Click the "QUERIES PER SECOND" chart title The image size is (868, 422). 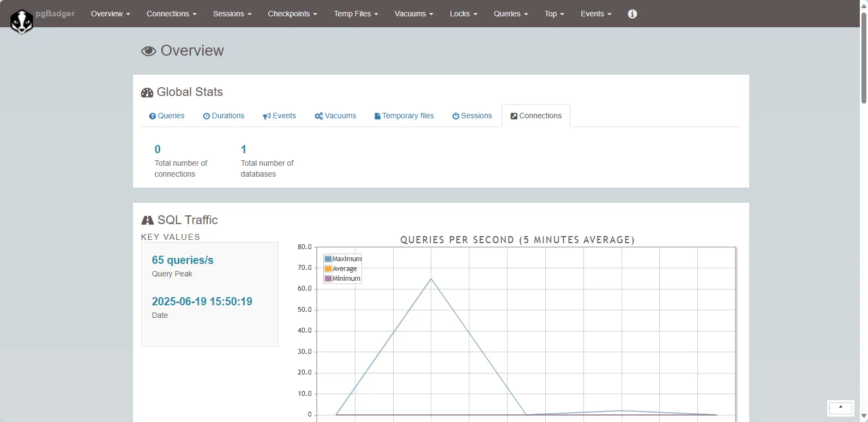(x=518, y=240)
